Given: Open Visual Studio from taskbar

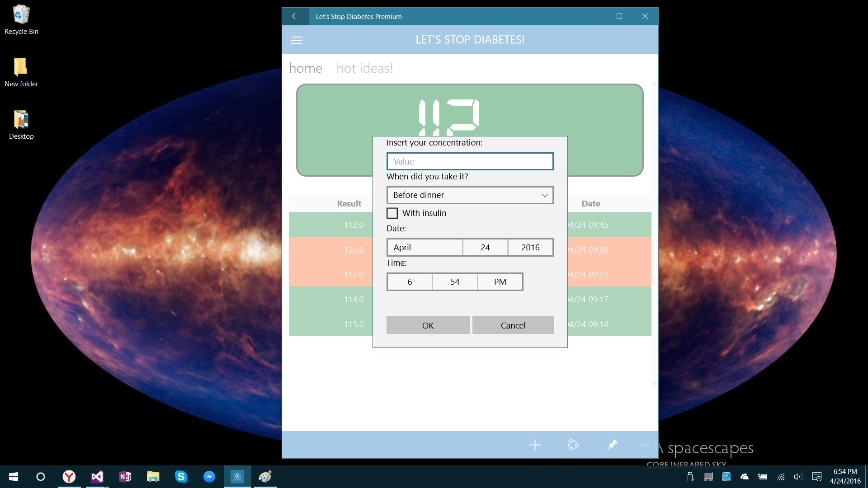Looking at the screenshot, I should click(97, 476).
